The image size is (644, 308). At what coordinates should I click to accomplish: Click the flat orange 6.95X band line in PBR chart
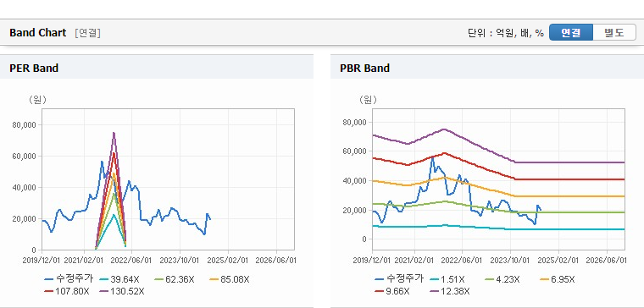pyautogui.click(x=569, y=196)
